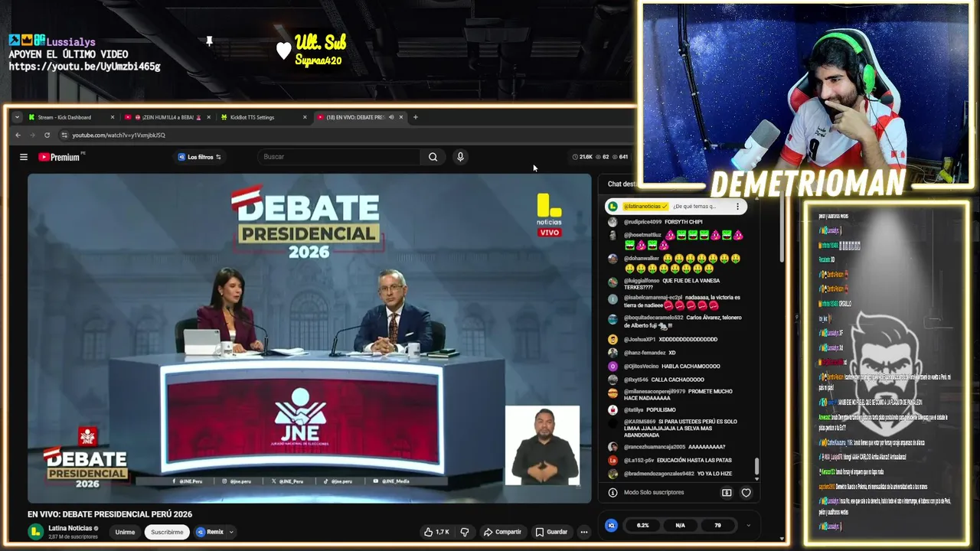This screenshot has width=980, height=551.
Task: Open Los filtros options
Action: pyautogui.click(x=200, y=157)
